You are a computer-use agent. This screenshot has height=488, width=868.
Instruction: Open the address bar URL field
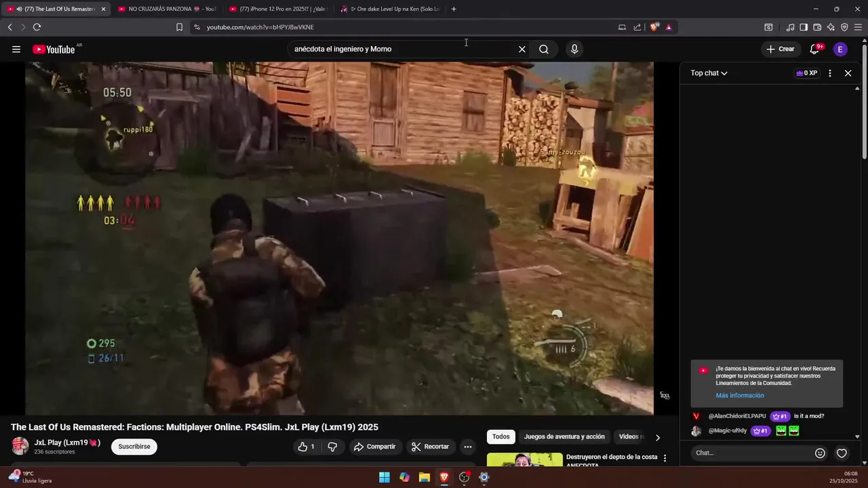(407, 27)
